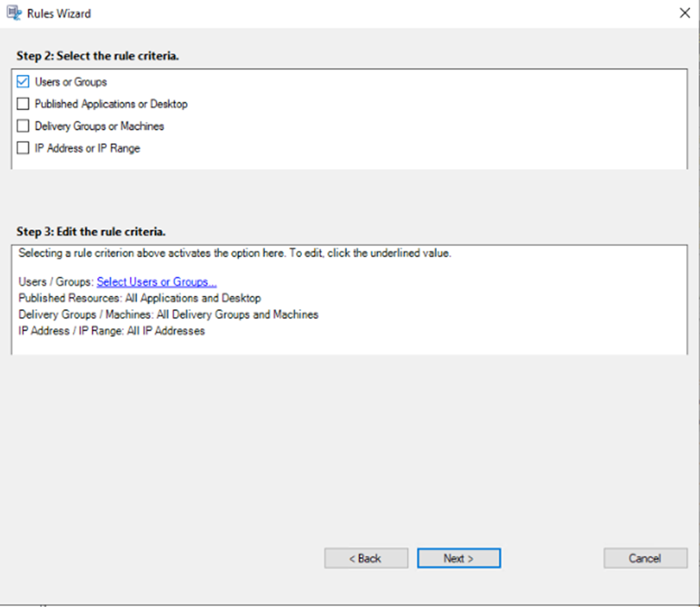700x607 pixels.
Task: Click the Users / Groups label text
Action: coord(56,282)
